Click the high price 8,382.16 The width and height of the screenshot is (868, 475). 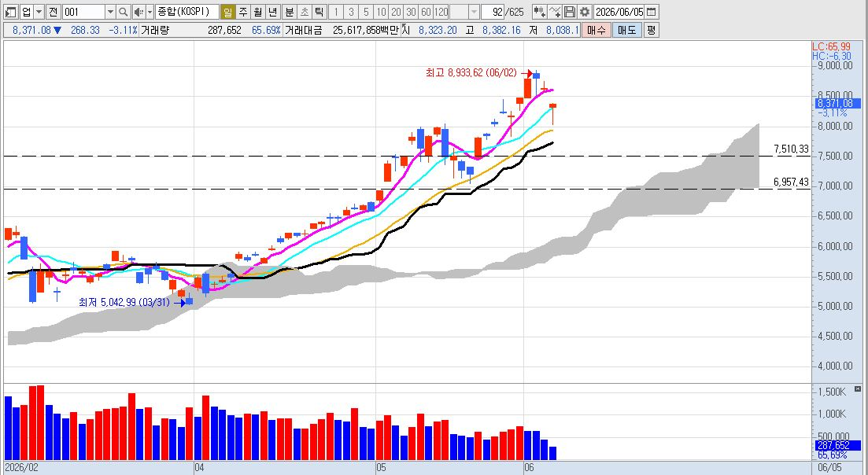click(501, 30)
